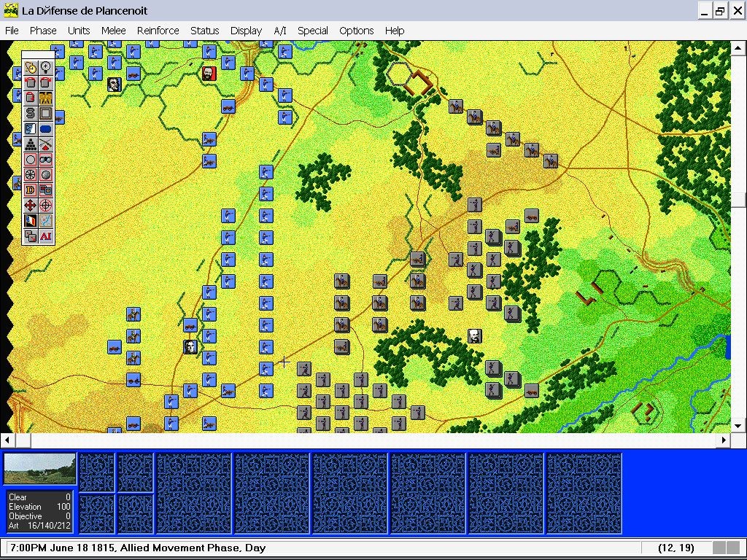
Task: Click the blue oval toolbar icon
Action: pos(46,128)
